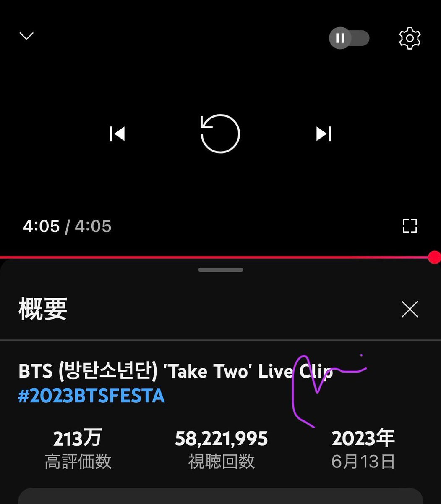Click the 概要 panel heading
Image resolution: width=441 pixels, height=504 pixels.
point(43,309)
